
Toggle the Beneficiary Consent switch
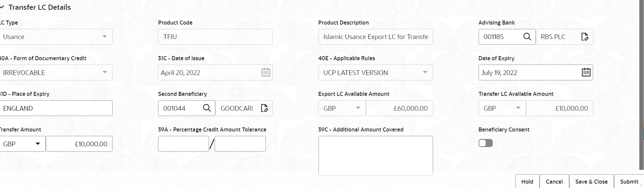tap(486, 143)
